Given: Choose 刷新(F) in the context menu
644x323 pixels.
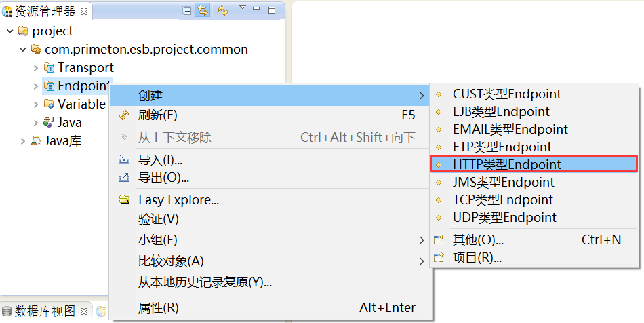Looking at the screenshot, I should point(157,115).
